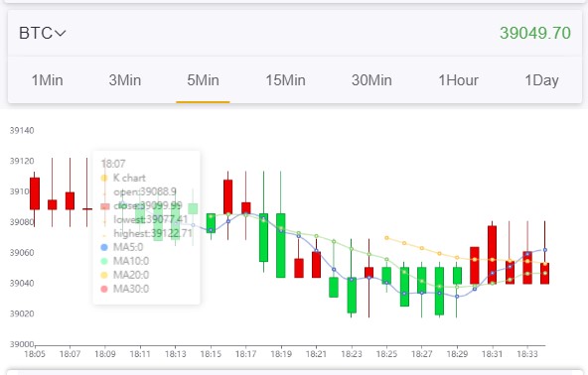Click the lowest:39077.41 tooltip value
This screenshot has height=375, width=588.
pyautogui.click(x=151, y=219)
